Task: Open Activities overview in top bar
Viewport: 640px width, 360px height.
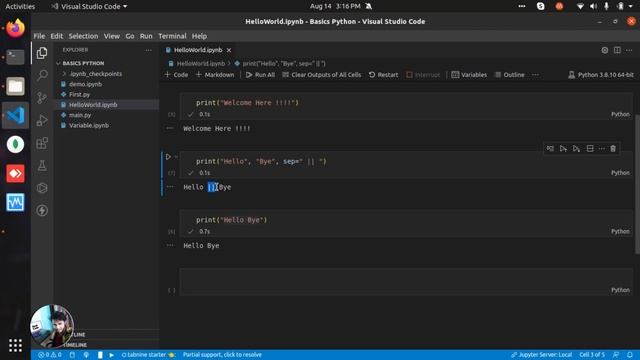Action: (20, 6)
